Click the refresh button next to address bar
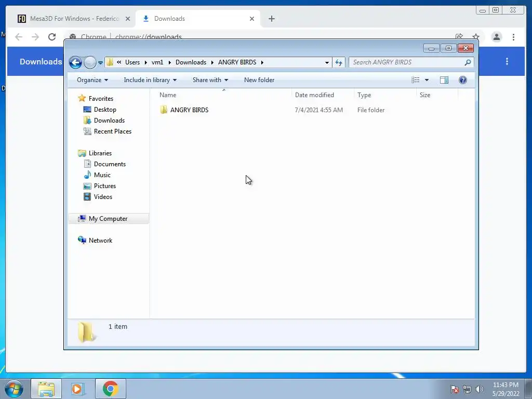532x399 pixels. click(x=339, y=62)
